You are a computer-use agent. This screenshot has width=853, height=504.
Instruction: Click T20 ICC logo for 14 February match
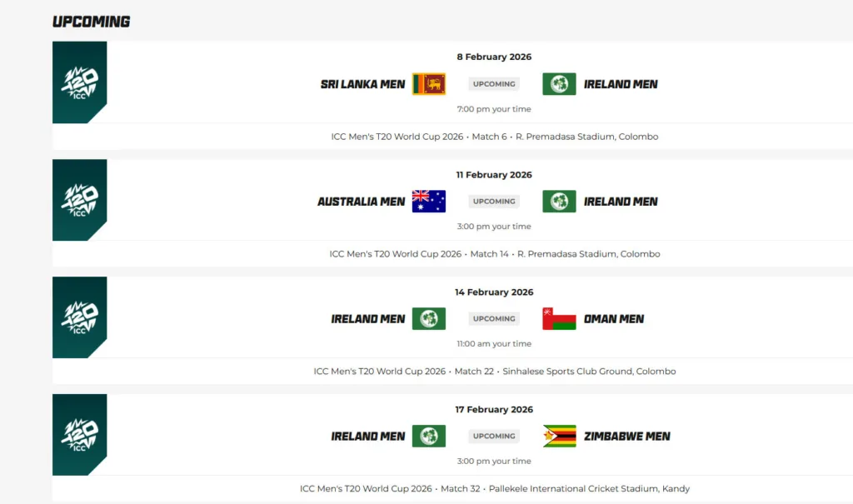(80, 317)
